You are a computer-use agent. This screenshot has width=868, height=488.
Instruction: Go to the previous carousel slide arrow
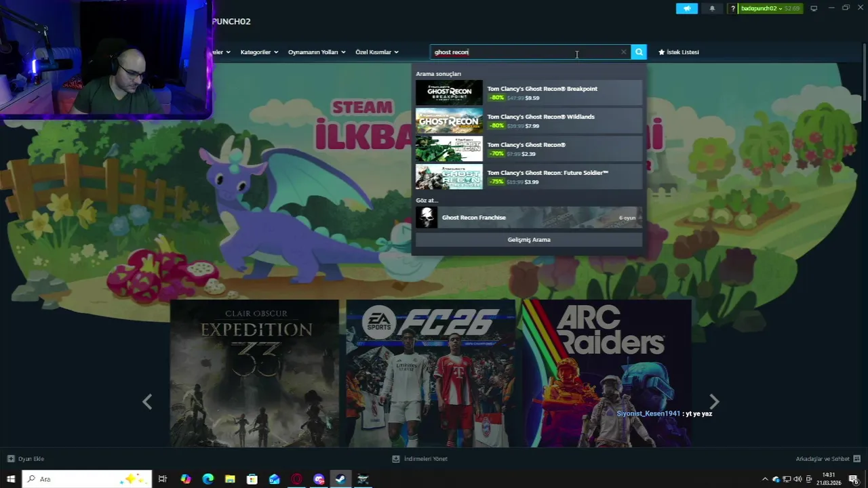tap(147, 402)
